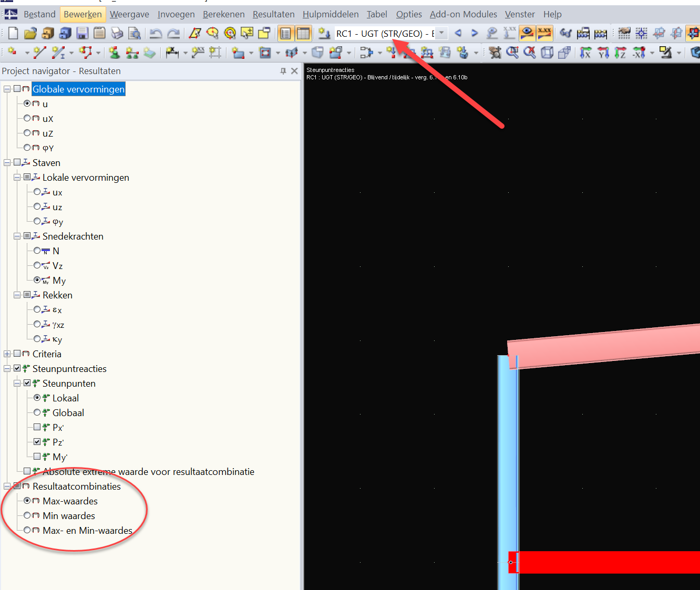Uncheck the Pz' support reaction box
This screenshot has height=590, width=700.
pos(37,442)
